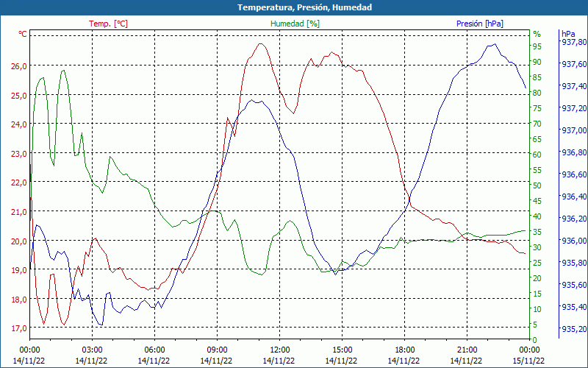
Task: Click temperature axis value '20,0'
Action: point(19,241)
